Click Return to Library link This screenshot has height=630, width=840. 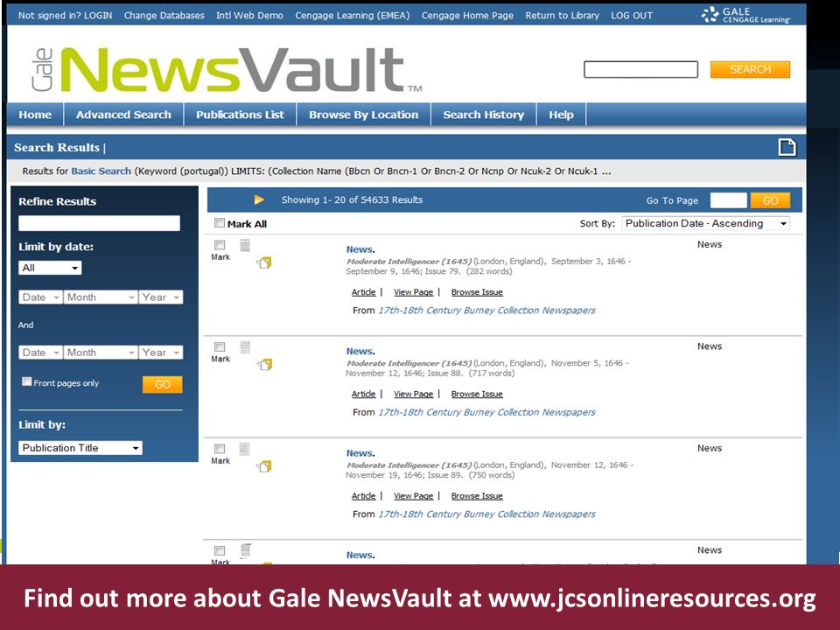pyautogui.click(x=562, y=16)
